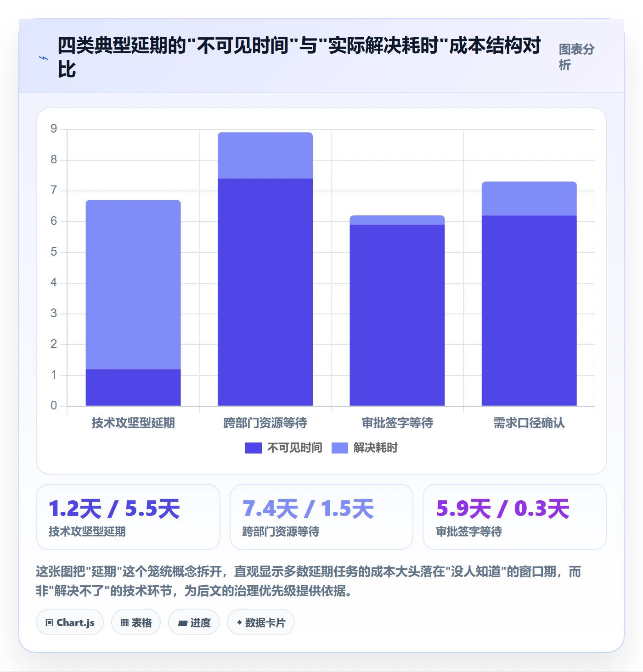Click the chart title starting 四类典型延期
Screen dimensions: 643x672
pyautogui.click(x=299, y=57)
